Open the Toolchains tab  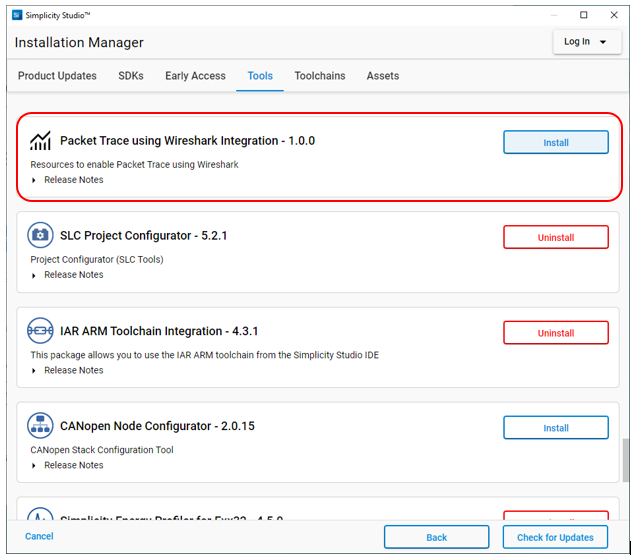pos(320,76)
